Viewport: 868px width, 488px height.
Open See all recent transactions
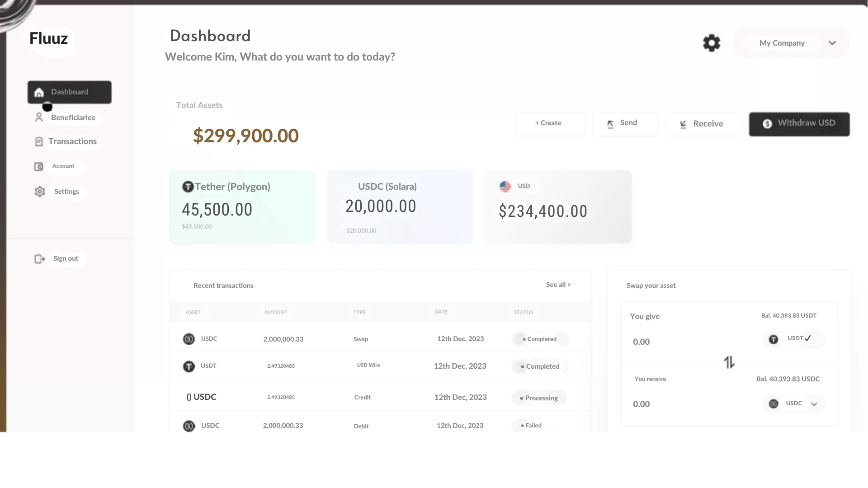[558, 284]
